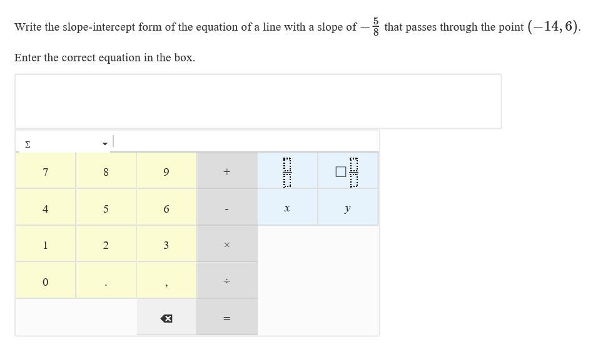Click the plus operator key
Viewport: 593px width, 364px height.
tap(226, 171)
